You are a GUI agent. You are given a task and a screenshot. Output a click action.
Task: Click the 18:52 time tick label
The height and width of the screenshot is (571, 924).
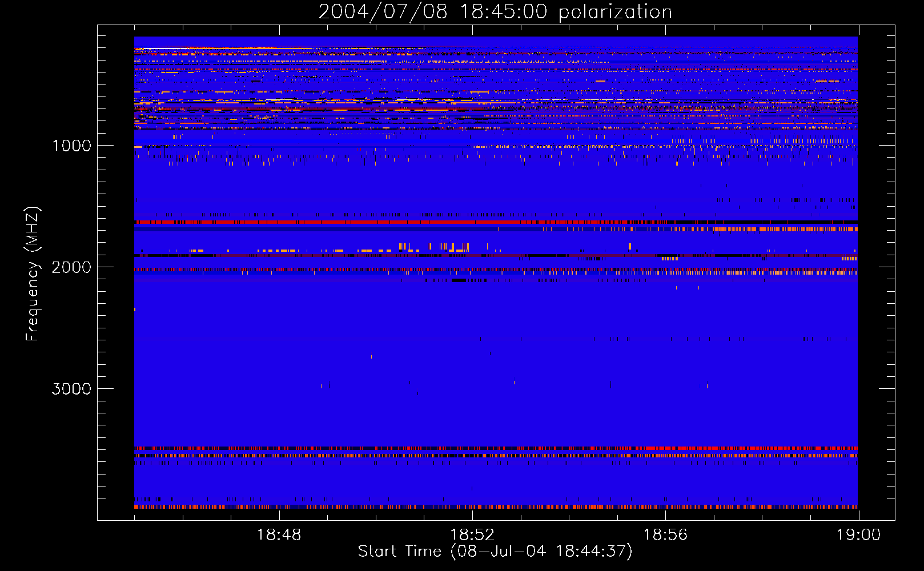pos(472,535)
